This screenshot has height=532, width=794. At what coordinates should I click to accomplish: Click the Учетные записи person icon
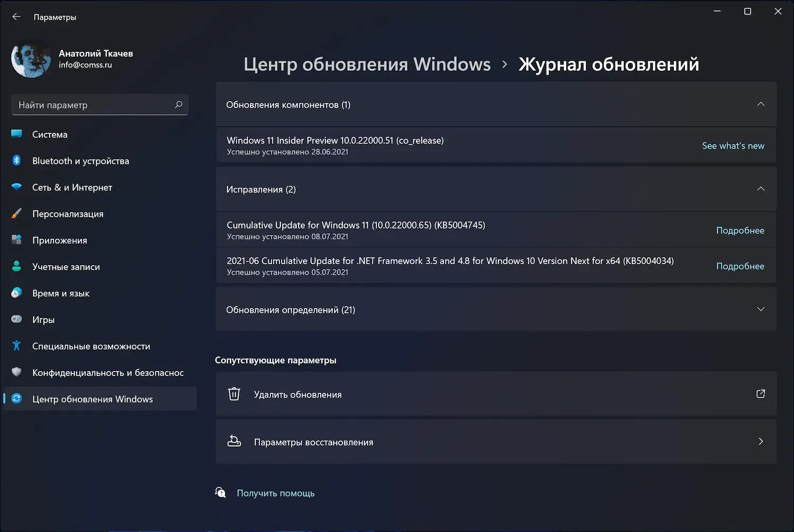pos(16,266)
